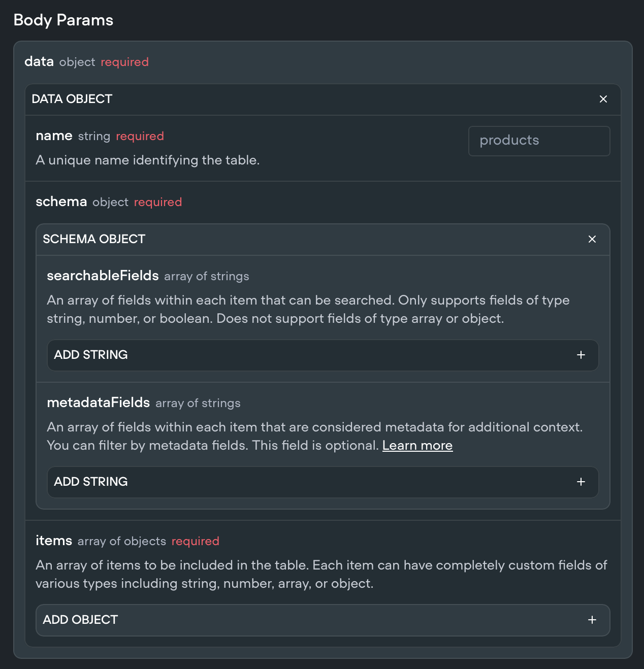Click the plus icon under metadataFields
644x669 pixels.
[581, 482]
